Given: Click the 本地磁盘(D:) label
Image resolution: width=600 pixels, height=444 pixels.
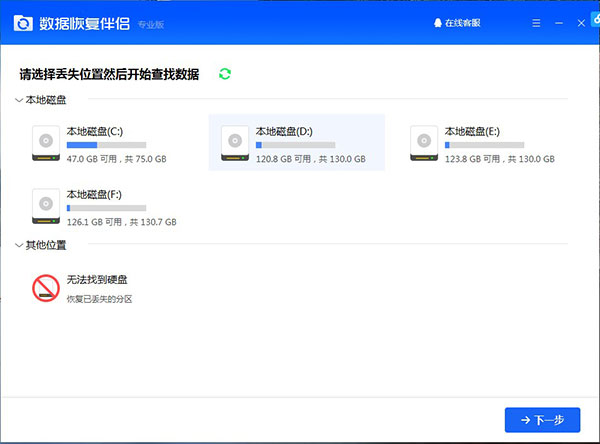Looking at the screenshot, I should [x=284, y=132].
